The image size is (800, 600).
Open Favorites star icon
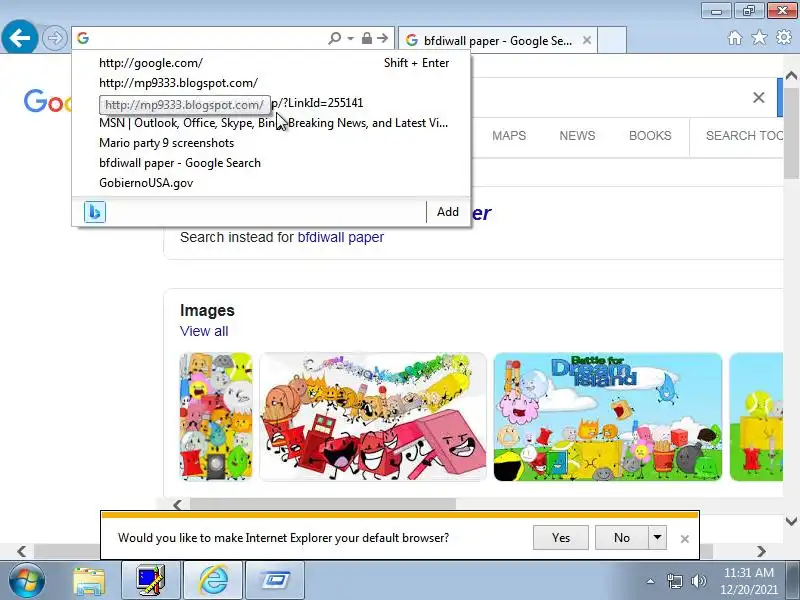(759, 38)
